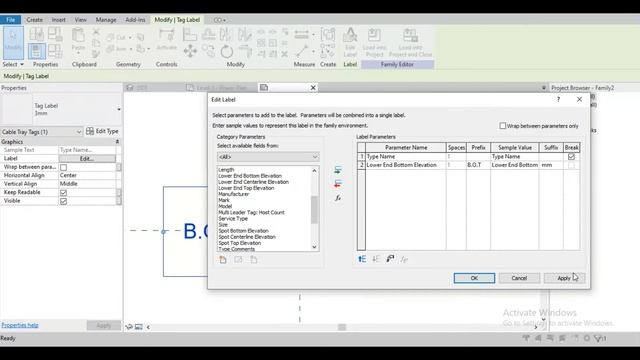Viewport: 640px width, 360px height.
Task: Open the Tag Label type selector dropdown
Action: click(119, 109)
